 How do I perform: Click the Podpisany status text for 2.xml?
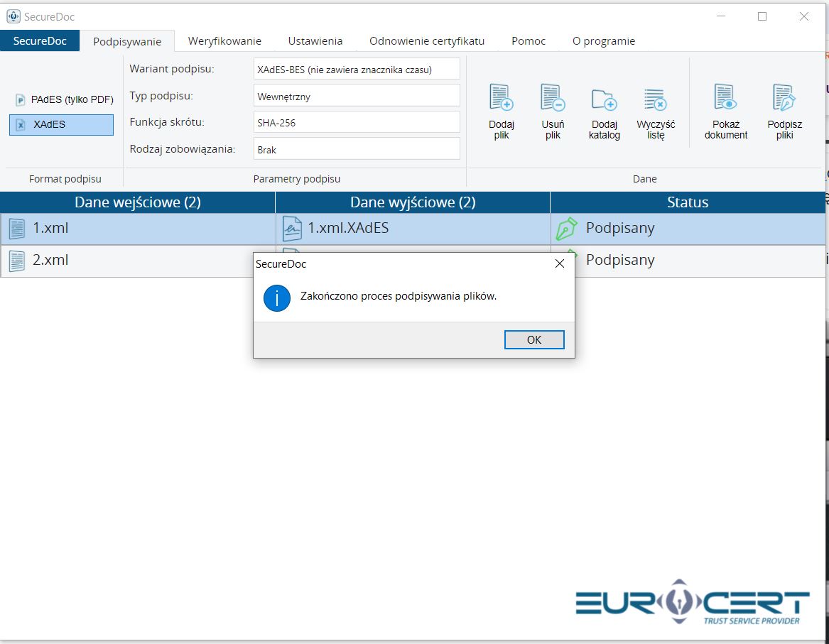pyautogui.click(x=620, y=260)
